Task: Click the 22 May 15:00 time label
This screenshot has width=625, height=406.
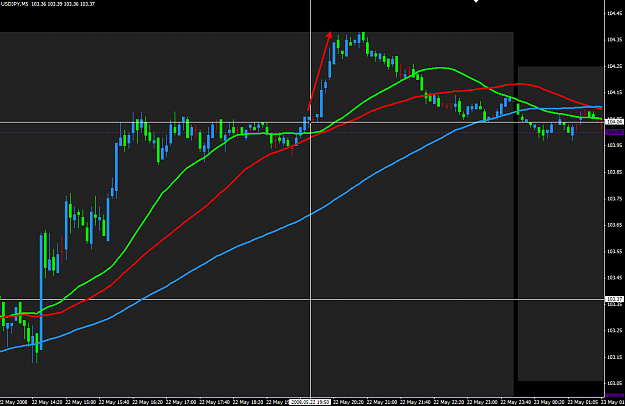Action: (x=80, y=402)
